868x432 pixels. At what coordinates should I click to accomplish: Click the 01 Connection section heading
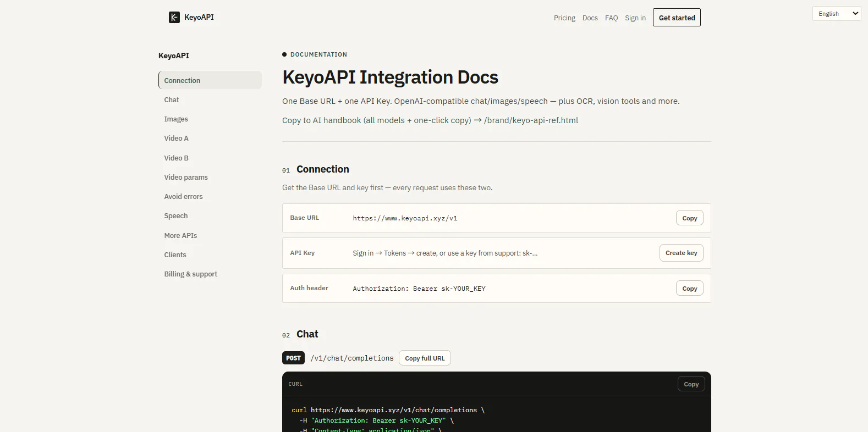pos(316,169)
